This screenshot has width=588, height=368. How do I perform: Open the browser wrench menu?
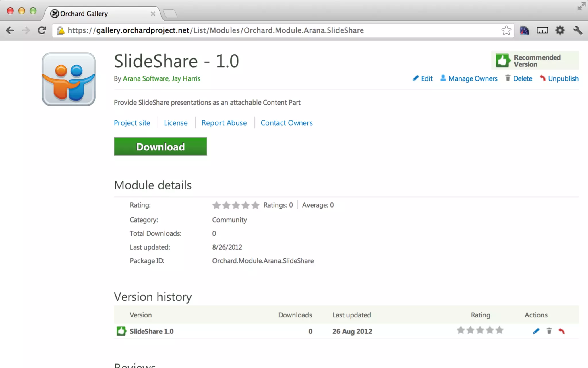point(577,30)
